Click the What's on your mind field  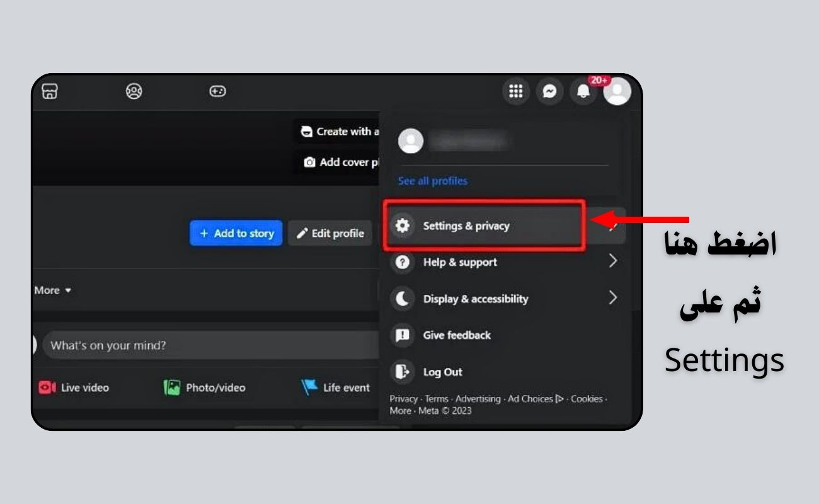(x=211, y=345)
